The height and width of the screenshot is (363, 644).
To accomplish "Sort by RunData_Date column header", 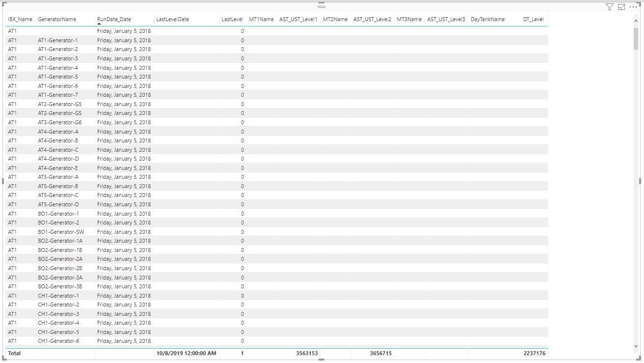I will (x=114, y=19).
